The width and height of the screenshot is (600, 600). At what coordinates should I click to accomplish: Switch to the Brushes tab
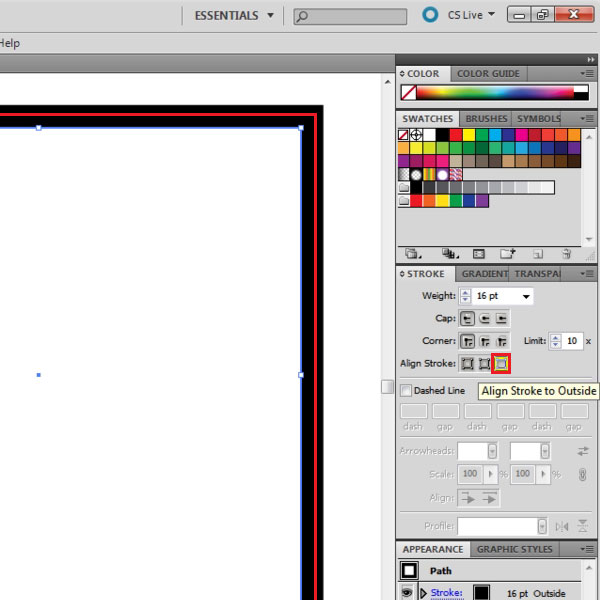pos(486,119)
